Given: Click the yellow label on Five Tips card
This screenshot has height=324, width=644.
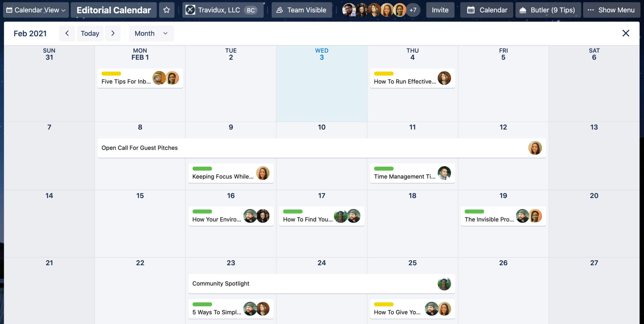Looking at the screenshot, I should [111, 73].
